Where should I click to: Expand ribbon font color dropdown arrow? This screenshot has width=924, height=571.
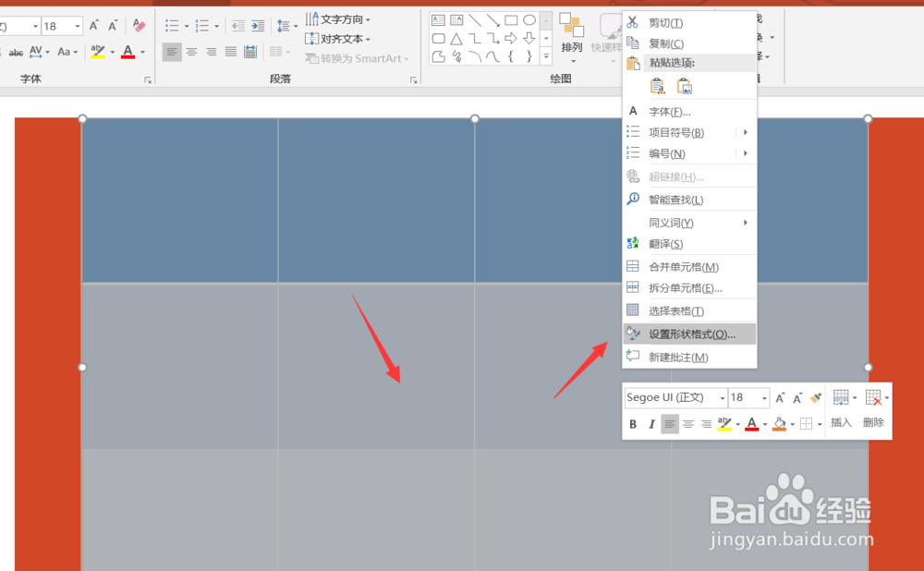click(x=142, y=53)
